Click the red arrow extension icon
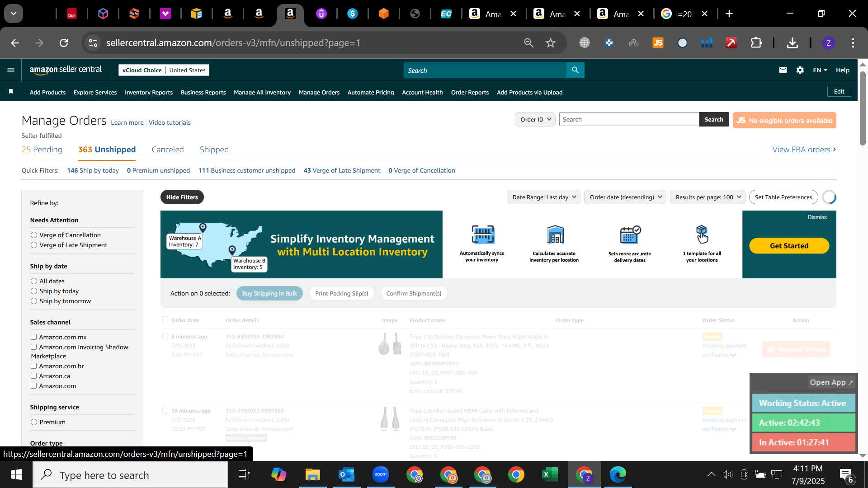The width and height of the screenshot is (868, 488). 731,43
